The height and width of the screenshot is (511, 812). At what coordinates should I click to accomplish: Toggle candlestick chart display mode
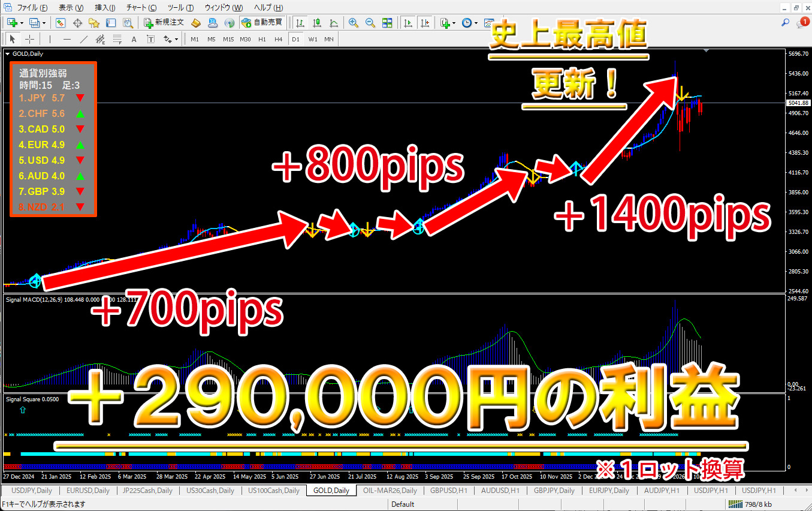point(316,23)
